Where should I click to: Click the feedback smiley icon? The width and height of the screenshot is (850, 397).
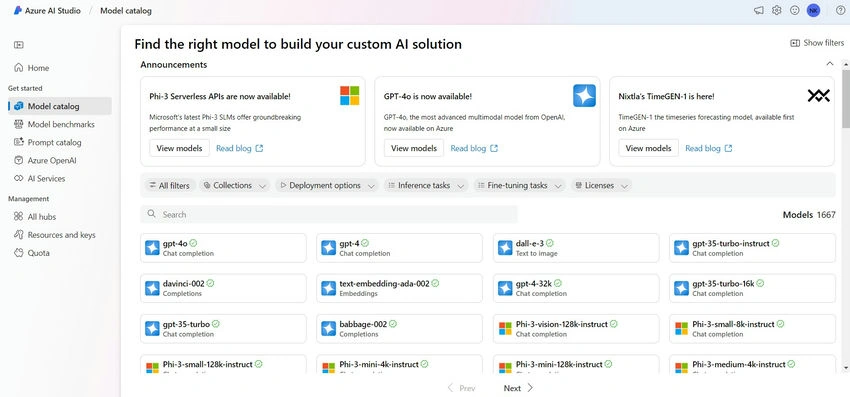[x=795, y=10]
